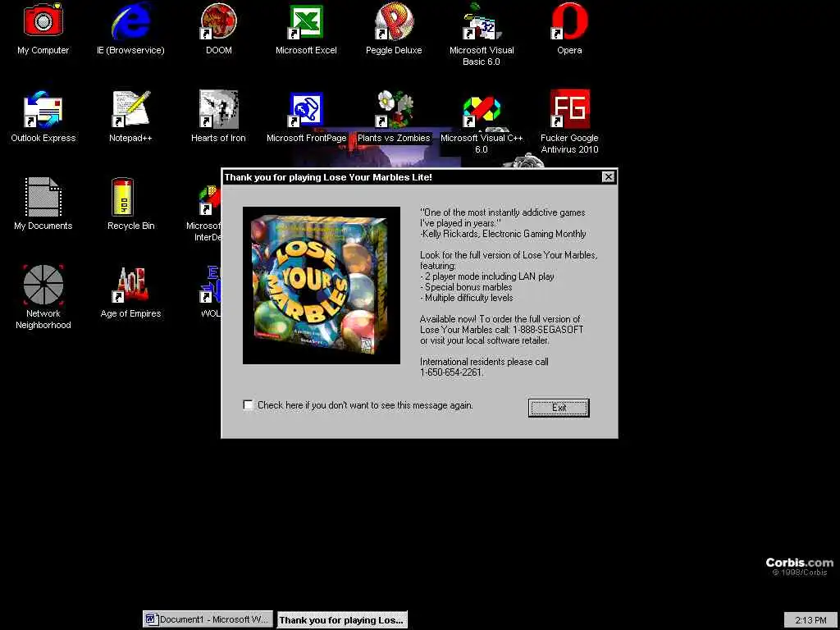Image resolution: width=840 pixels, height=630 pixels.
Task: Close the Lose Your Marbles dialog with the X
Action: [608, 177]
